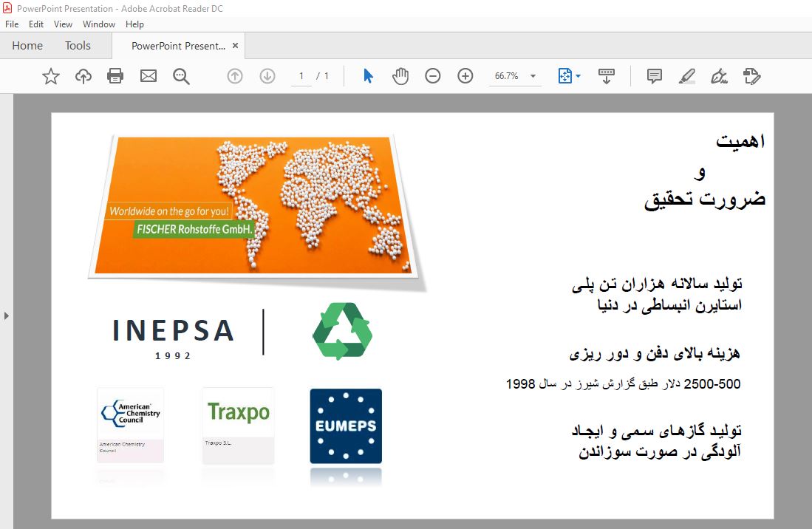Screen dimensions: 812x529
Task: Zoom out with the minus button
Action: (x=432, y=75)
